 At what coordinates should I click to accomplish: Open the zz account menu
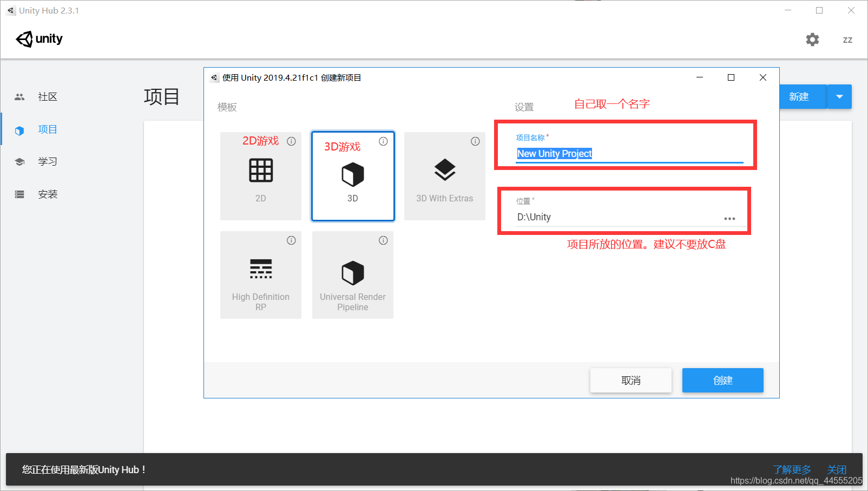click(847, 40)
